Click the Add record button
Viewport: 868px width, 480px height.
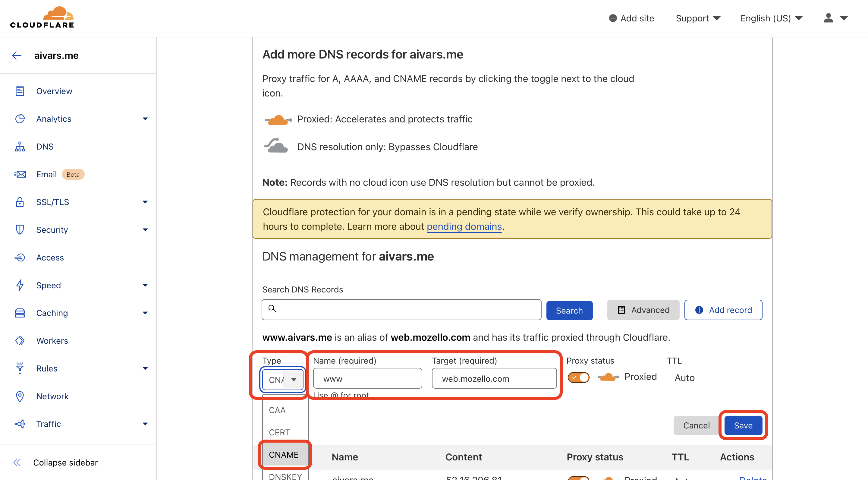[x=723, y=310]
